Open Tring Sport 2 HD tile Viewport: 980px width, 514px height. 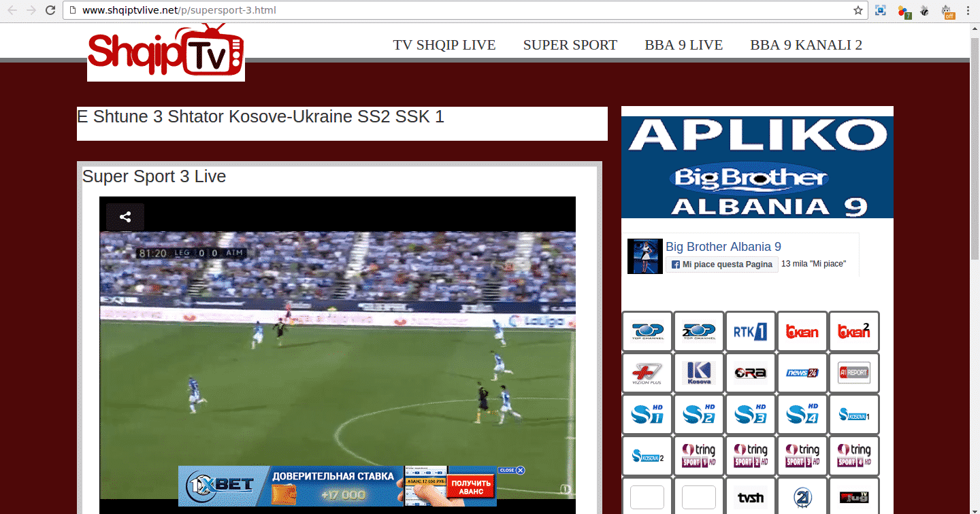(751, 456)
